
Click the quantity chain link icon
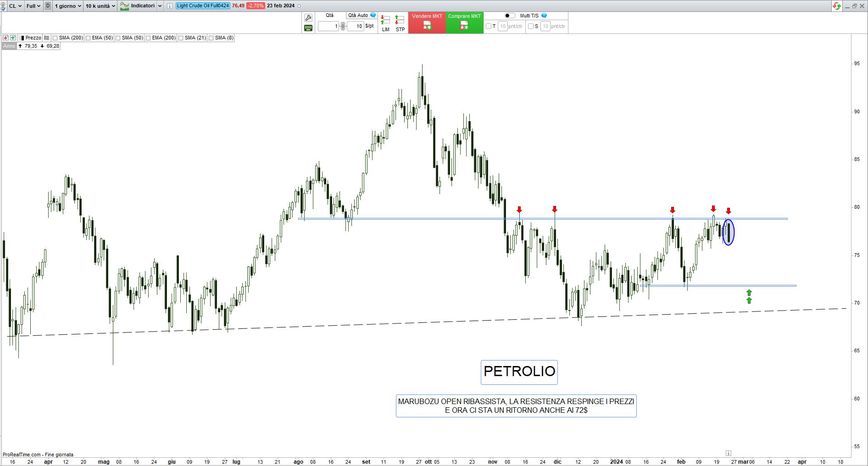(x=343, y=26)
